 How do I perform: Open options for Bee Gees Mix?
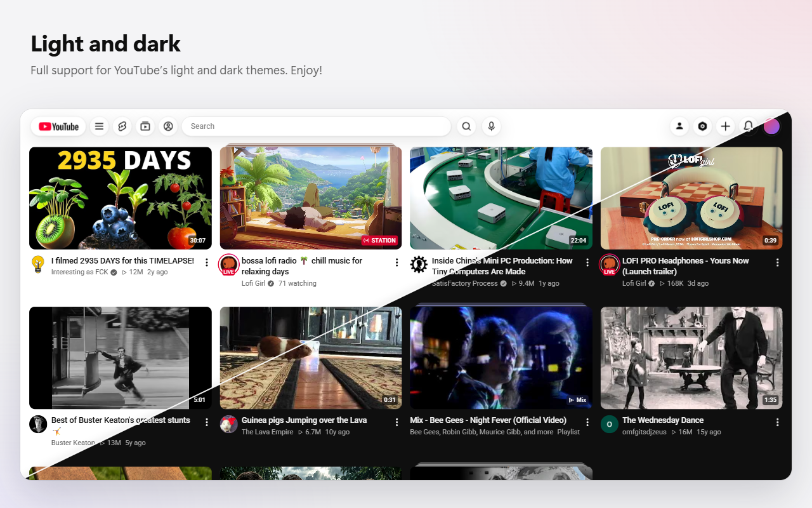[587, 422]
